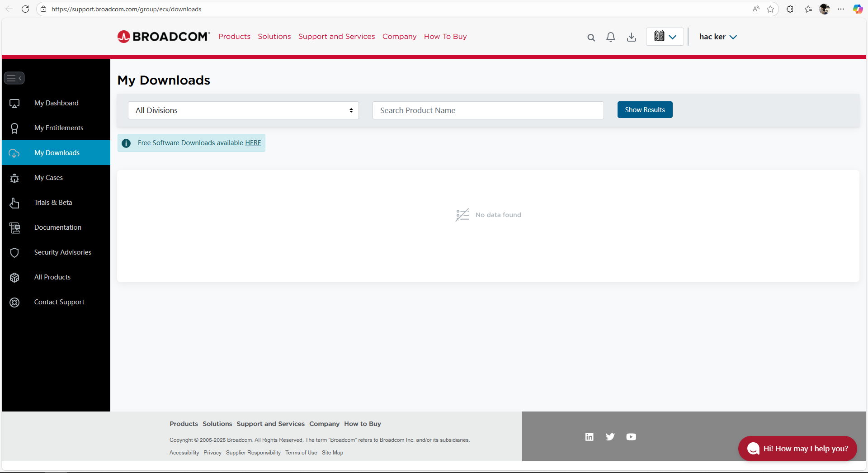Open My Entitlements in sidebar
The width and height of the screenshot is (868, 473).
point(56,128)
